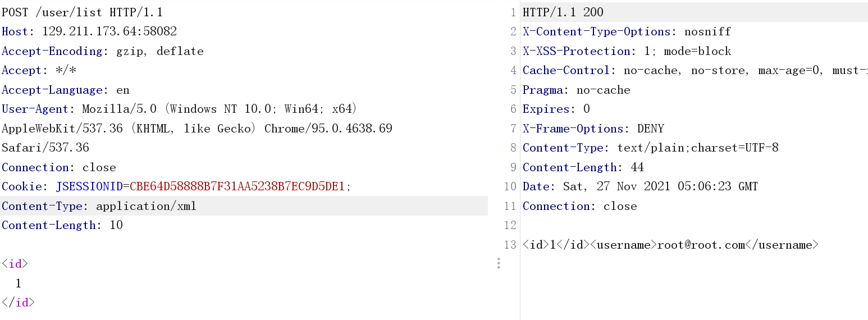Image resolution: width=868 pixels, height=320 pixels.
Task: Click the X-Frame-Options: DENY response header
Action: click(x=593, y=129)
